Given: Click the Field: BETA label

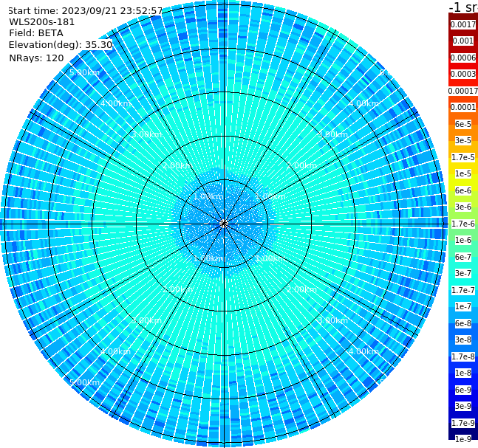Looking at the screenshot, I should coord(36,33).
